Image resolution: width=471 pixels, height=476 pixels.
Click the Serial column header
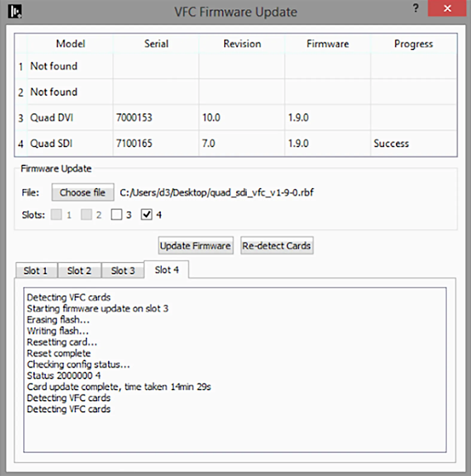pyautogui.click(x=156, y=44)
